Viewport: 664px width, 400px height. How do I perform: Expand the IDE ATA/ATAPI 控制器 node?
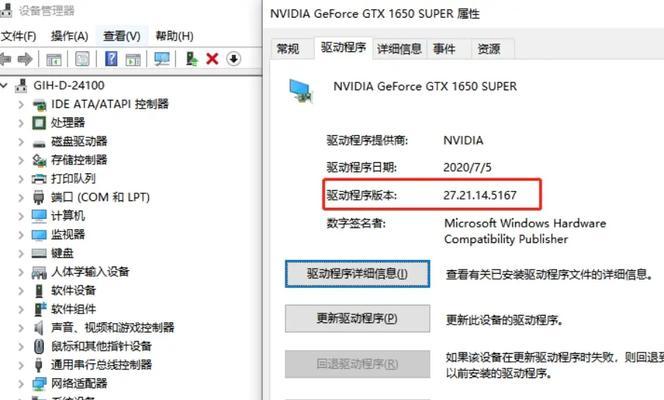click(x=21, y=104)
